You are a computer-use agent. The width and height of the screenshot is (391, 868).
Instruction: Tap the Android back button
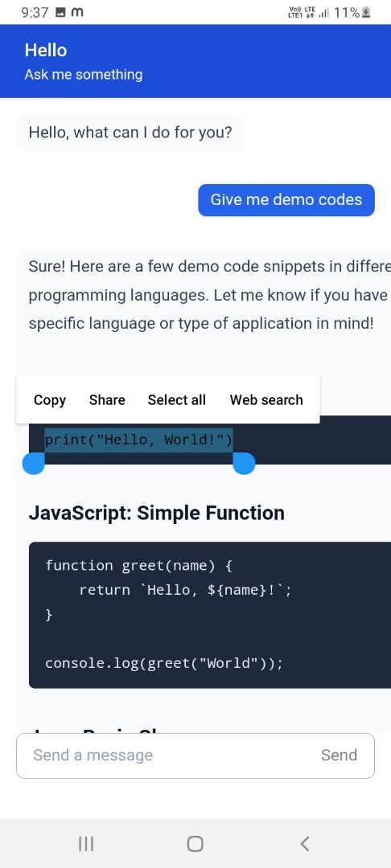click(304, 844)
